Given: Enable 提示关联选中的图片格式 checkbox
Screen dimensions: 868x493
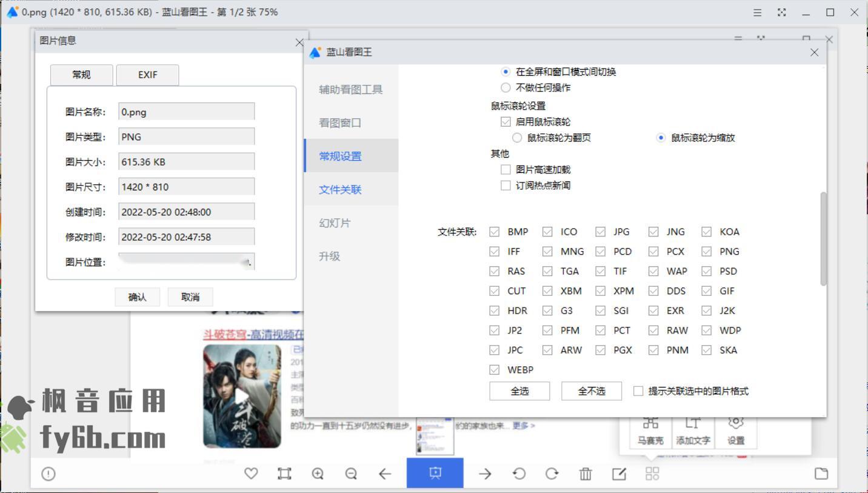Looking at the screenshot, I should pos(638,391).
